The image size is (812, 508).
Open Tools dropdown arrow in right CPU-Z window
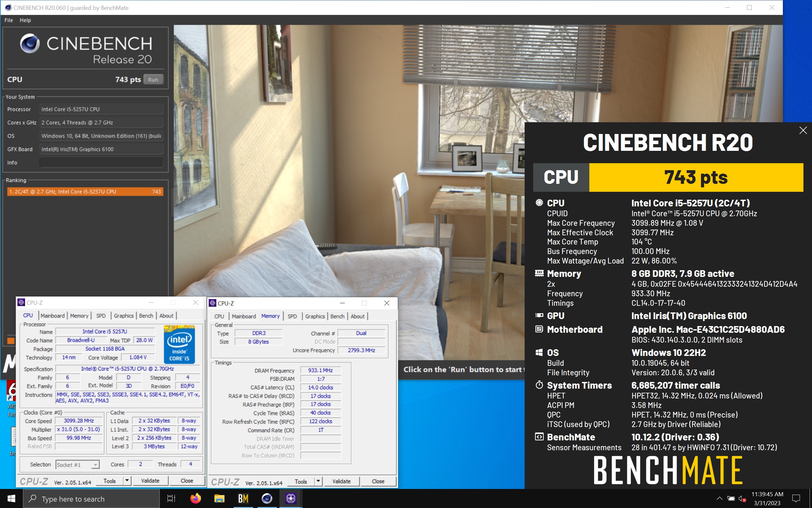(318, 481)
